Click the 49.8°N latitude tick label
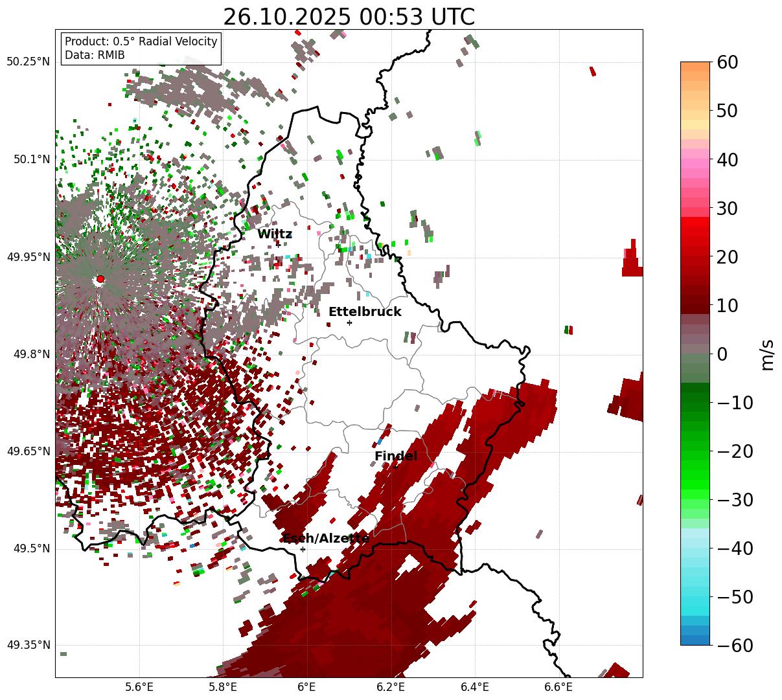This screenshot has height=700, width=782. 31,354
